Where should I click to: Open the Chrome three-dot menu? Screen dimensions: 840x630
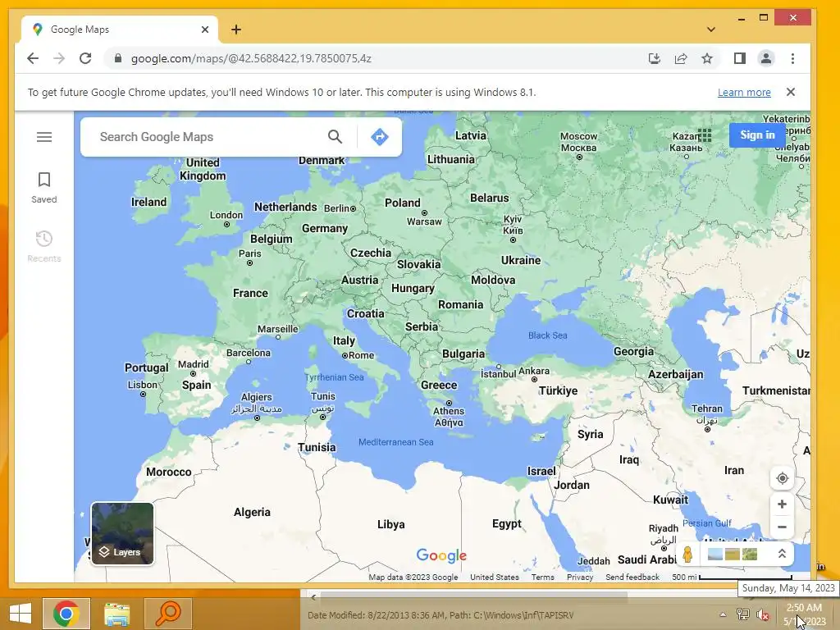(793, 58)
